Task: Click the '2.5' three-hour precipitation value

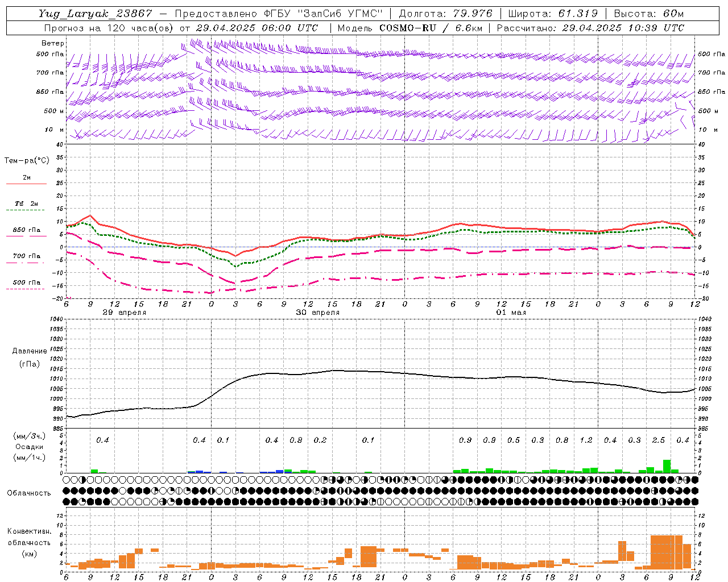Action: pyautogui.click(x=659, y=440)
